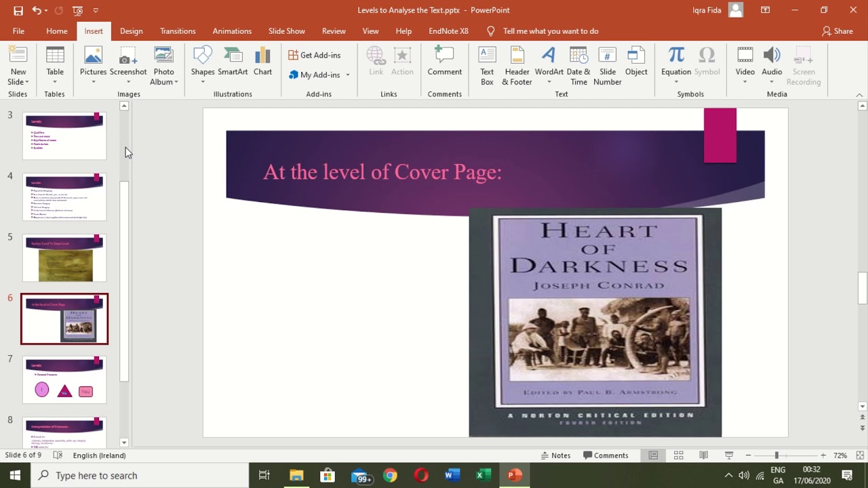Image resolution: width=868 pixels, height=488 pixels.
Task: Select slide 3 thumbnail
Action: 64,136
